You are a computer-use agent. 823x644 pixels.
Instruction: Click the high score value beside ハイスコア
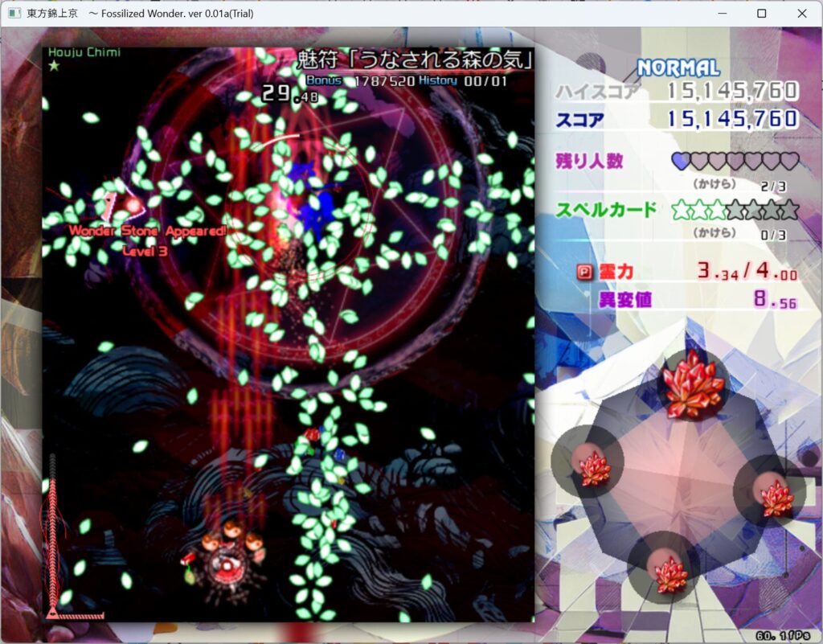[733, 92]
